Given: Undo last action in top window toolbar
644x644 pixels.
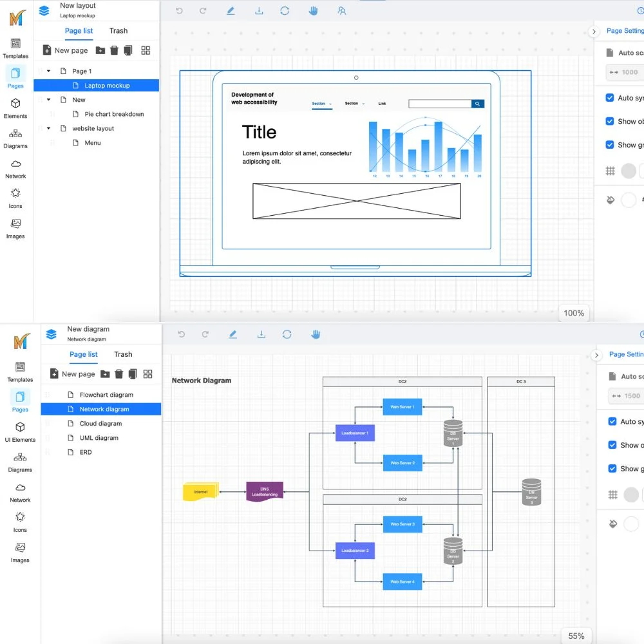Looking at the screenshot, I should click(179, 11).
